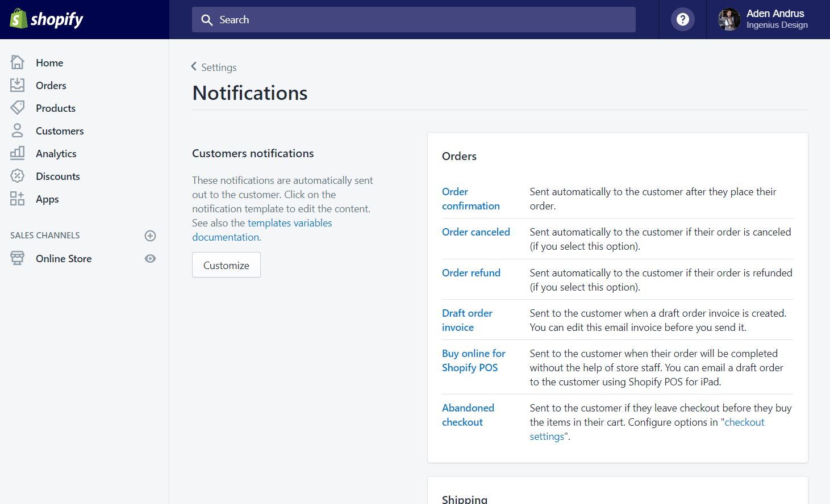The image size is (830, 504).
Task: Open Orders in sidebar
Action: click(51, 86)
